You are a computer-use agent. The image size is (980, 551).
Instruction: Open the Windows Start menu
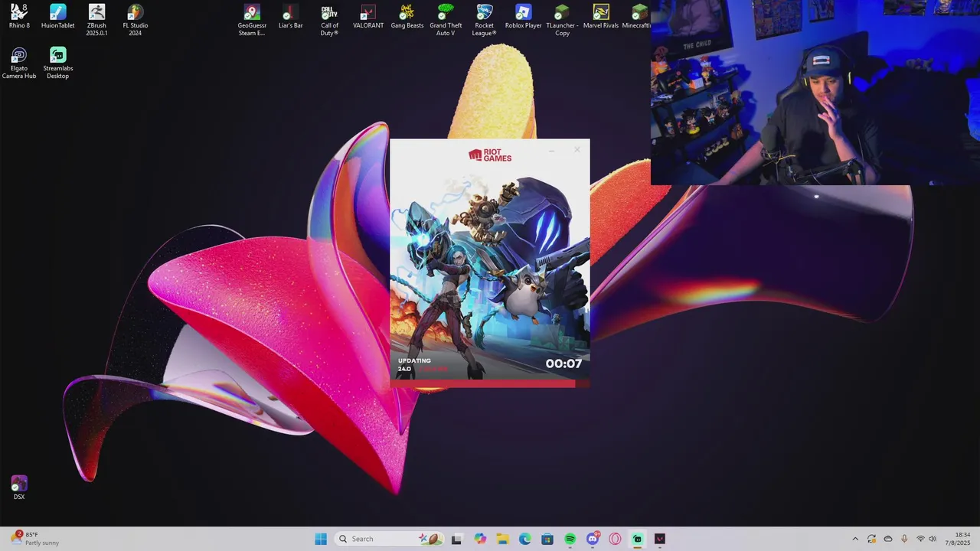click(x=321, y=539)
